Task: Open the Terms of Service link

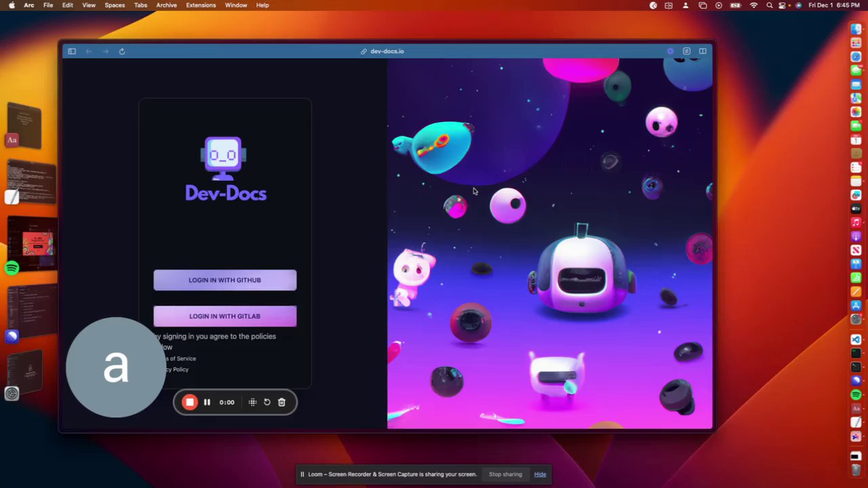Action: pos(179,359)
